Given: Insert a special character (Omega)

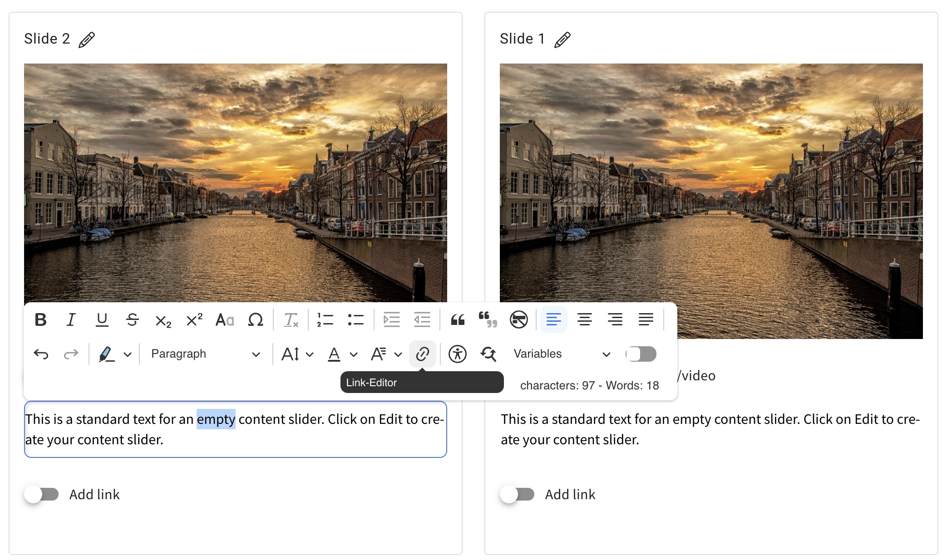Looking at the screenshot, I should pos(256,320).
